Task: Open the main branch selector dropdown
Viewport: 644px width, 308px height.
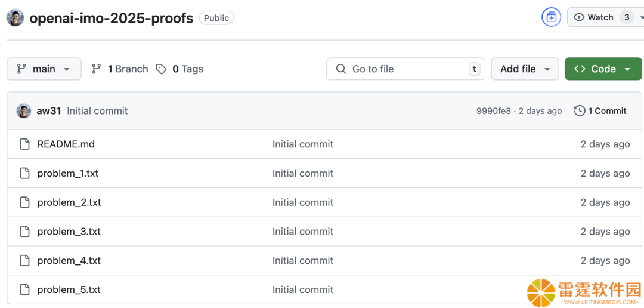Action: (44, 69)
